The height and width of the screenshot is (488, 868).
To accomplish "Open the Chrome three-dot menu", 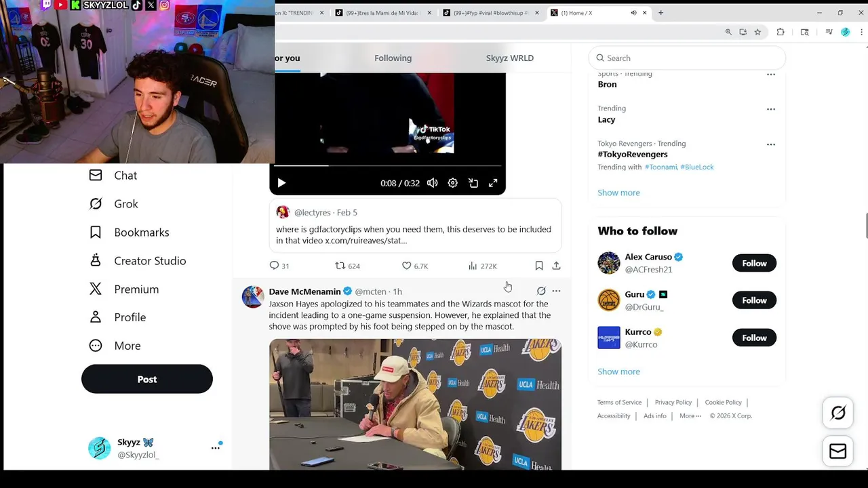I will click(862, 32).
